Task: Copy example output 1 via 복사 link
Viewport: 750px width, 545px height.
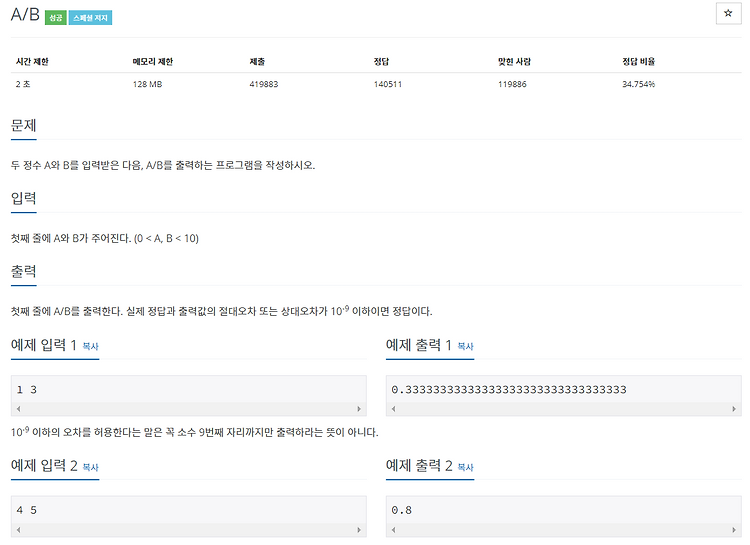Action: point(465,346)
